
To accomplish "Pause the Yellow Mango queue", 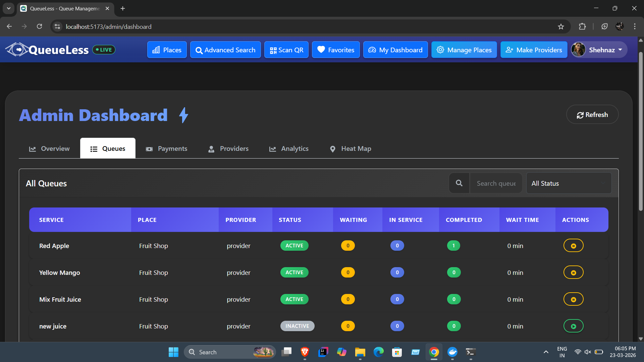I will 573,273.
